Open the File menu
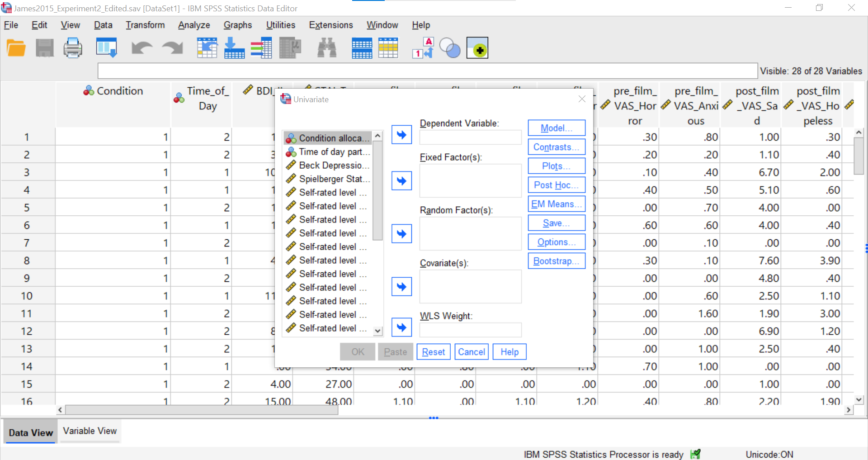868x460 pixels. click(x=11, y=25)
